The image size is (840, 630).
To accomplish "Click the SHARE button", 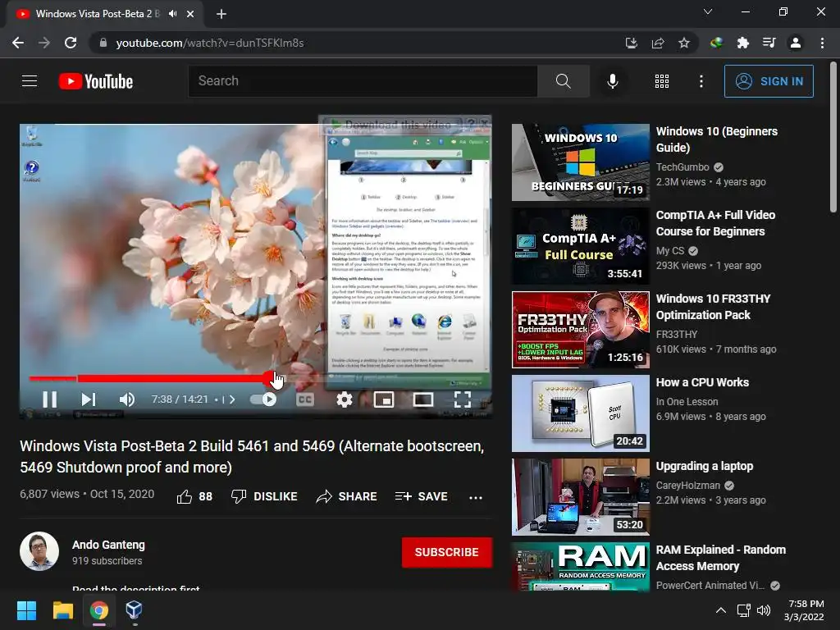I will tap(347, 496).
